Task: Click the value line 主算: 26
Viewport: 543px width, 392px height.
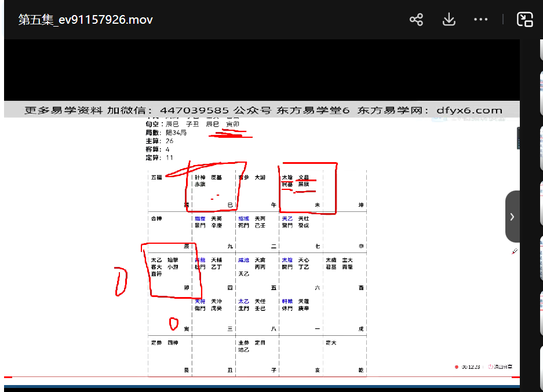Action: click(x=159, y=141)
